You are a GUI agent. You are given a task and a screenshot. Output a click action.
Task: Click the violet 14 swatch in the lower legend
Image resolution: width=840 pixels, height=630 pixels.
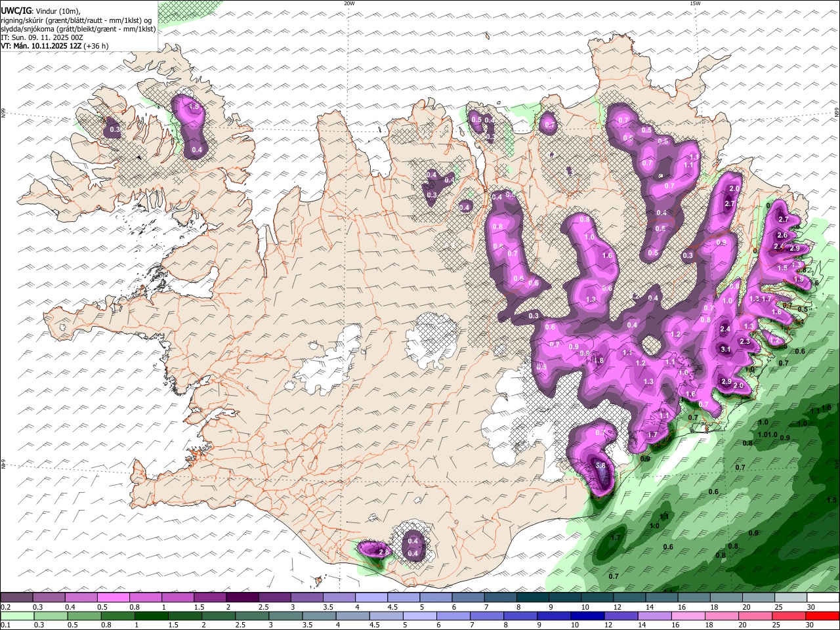tap(654, 616)
